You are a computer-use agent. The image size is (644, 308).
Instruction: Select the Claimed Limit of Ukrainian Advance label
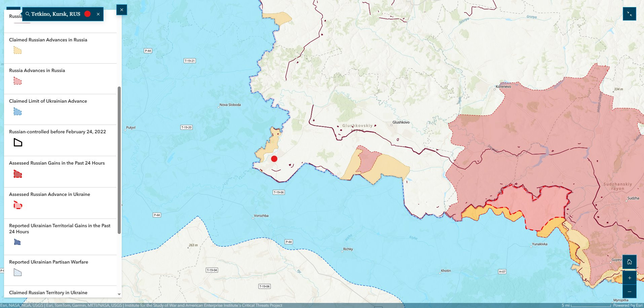48,101
